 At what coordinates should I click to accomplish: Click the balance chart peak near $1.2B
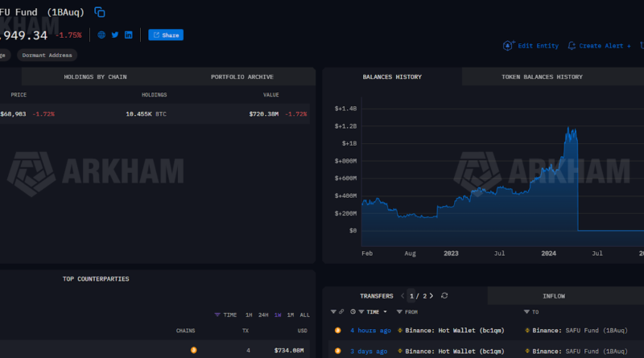[x=569, y=130]
